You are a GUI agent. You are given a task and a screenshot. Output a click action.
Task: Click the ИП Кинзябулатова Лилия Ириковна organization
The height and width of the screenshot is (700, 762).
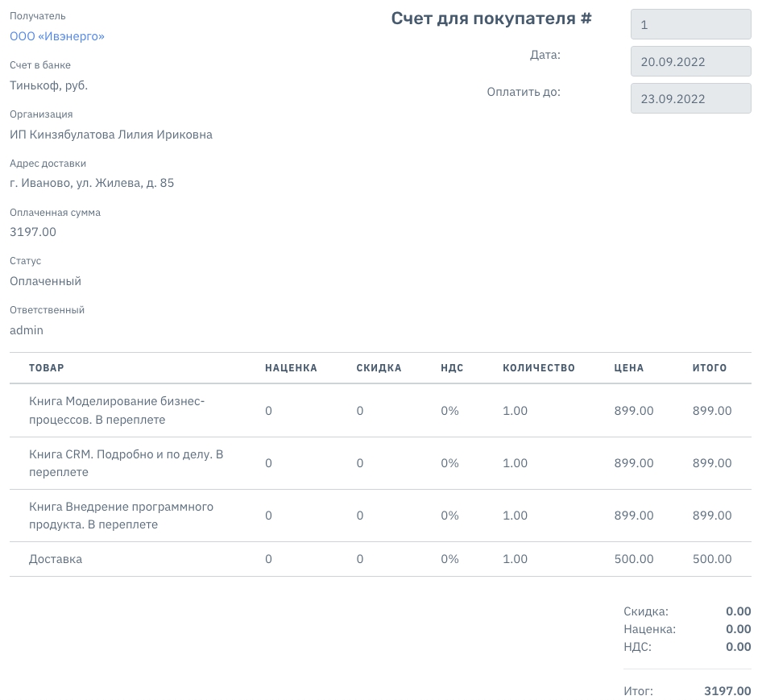111,135
